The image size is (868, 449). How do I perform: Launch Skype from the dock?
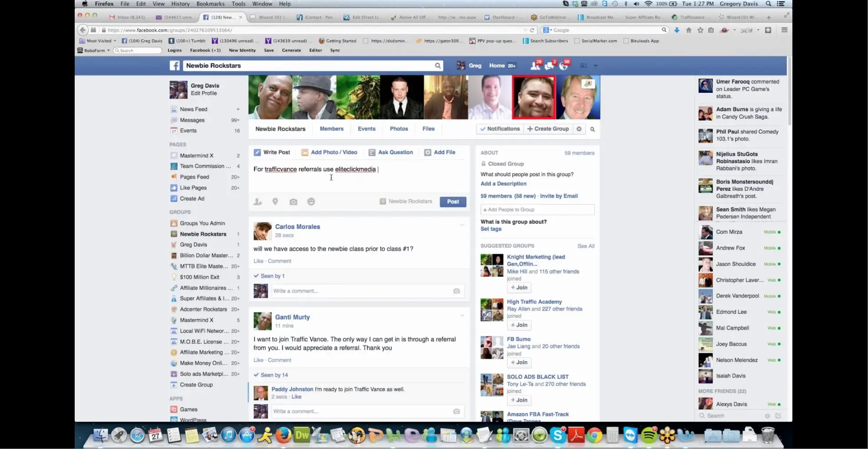tap(558, 435)
